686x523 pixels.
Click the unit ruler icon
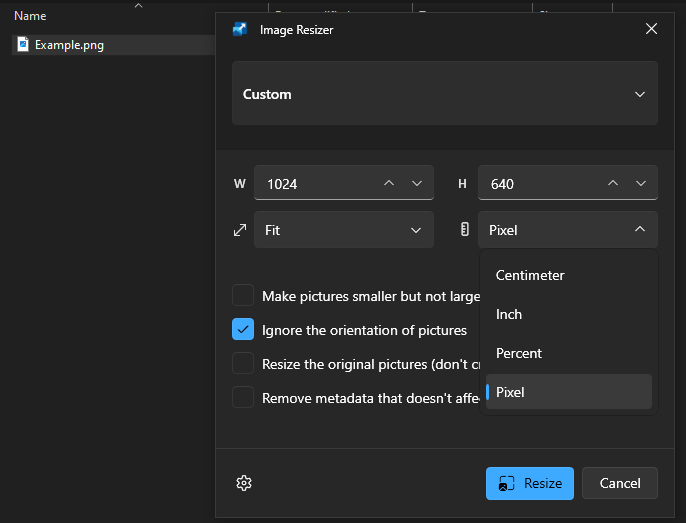coord(465,229)
